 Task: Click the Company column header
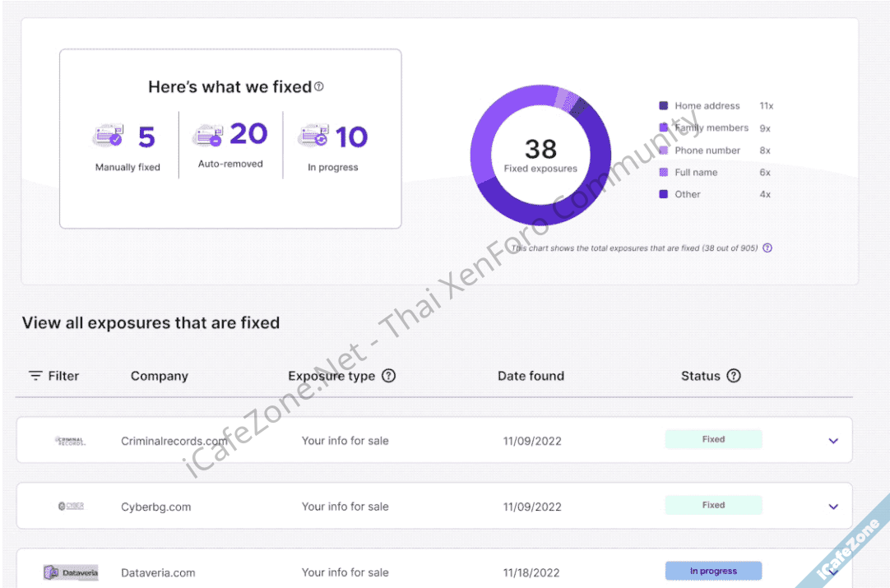pyautogui.click(x=160, y=376)
